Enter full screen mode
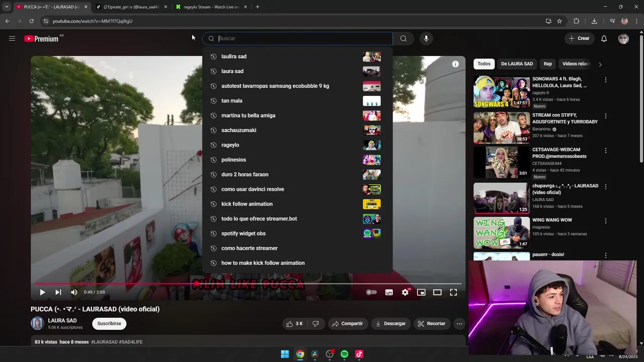The image size is (644, 362). point(453,292)
